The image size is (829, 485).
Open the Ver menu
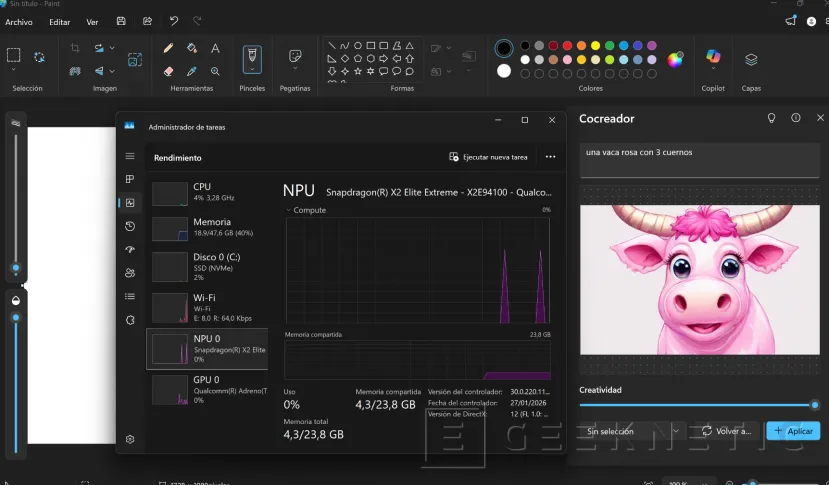[x=92, y=21]
